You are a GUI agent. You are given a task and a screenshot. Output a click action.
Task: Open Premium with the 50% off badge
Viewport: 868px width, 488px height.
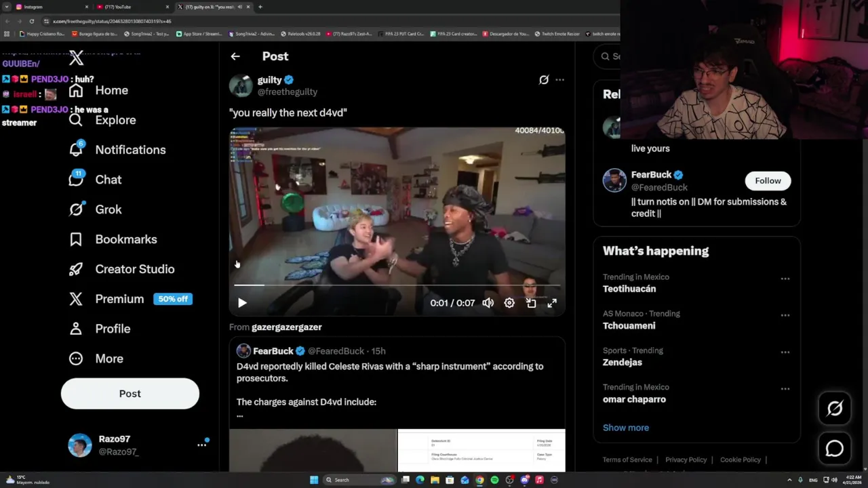131,299
